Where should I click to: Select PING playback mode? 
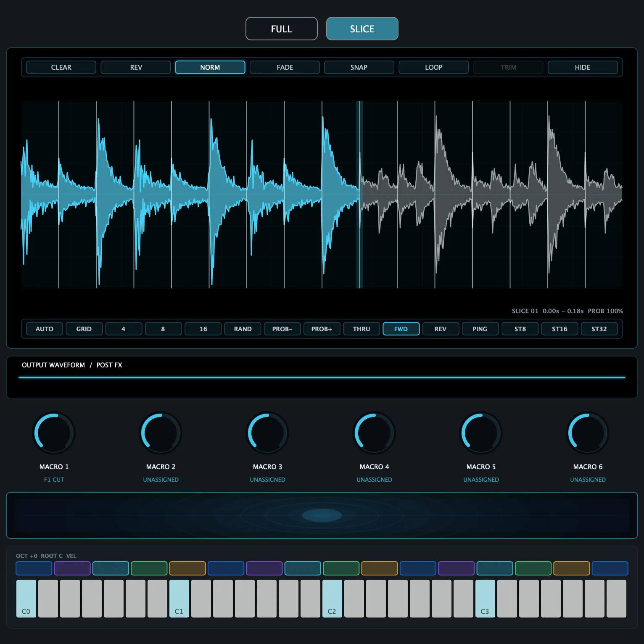pyautogui.click(x=480, y=329)
